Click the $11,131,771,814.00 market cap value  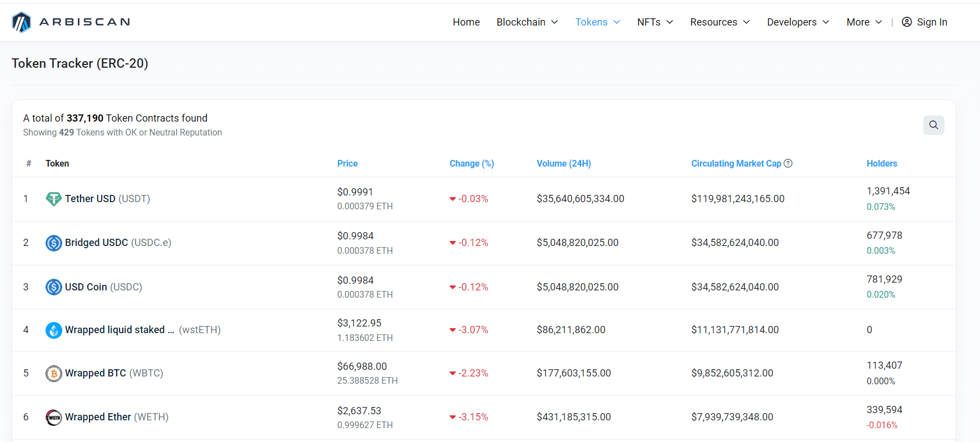click(735, 330)
